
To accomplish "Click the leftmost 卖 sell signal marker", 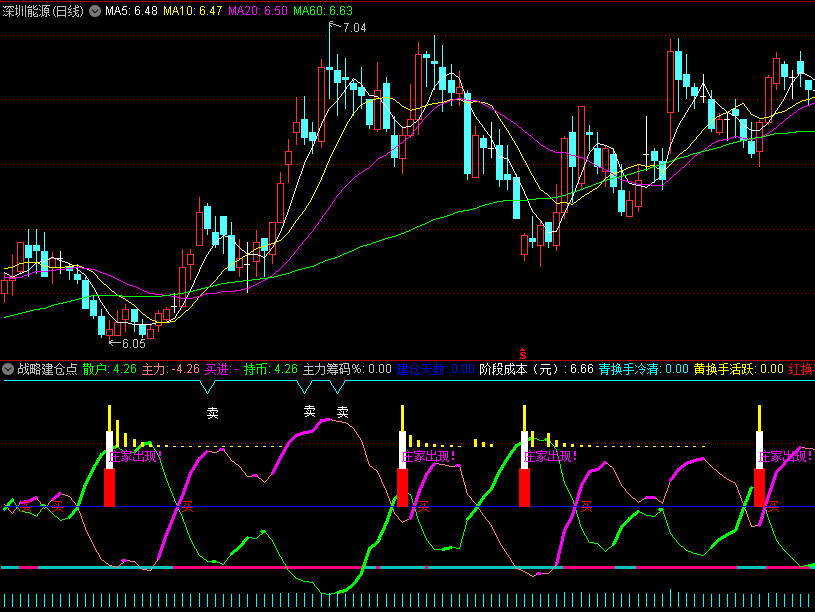I will click(x=213, y=413).
